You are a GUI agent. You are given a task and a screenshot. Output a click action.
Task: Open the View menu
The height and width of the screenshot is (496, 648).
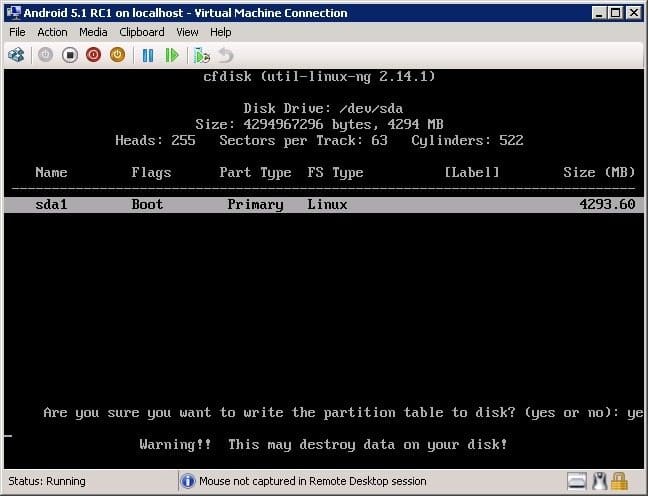(x=187, y=32)
